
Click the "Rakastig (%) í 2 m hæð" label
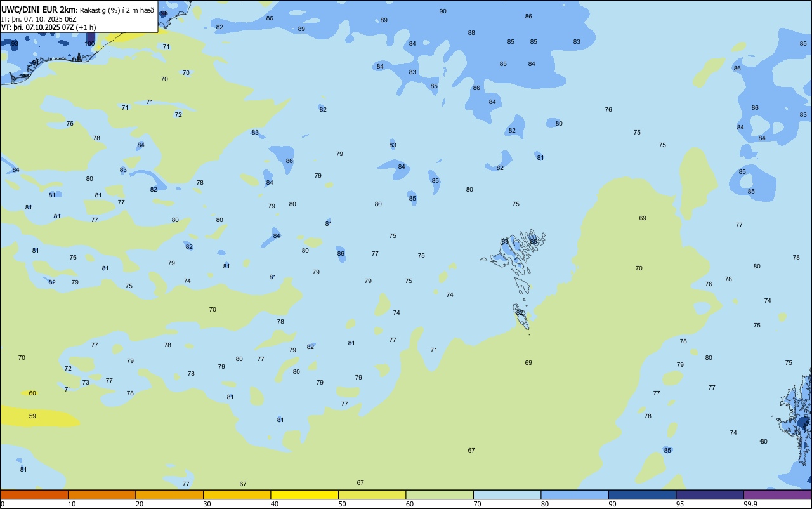(117, 10)
